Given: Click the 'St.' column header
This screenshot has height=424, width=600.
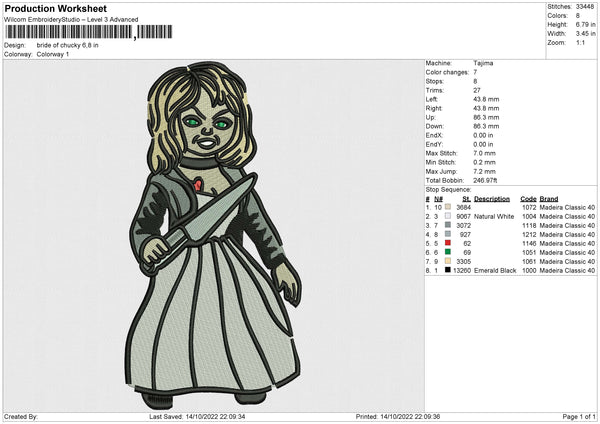Looking at the screenshot, I should click(466, 199).
